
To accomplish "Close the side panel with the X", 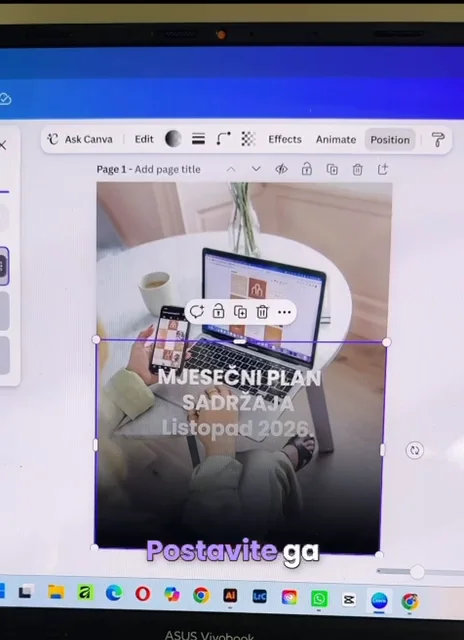I will pos(3,145).
